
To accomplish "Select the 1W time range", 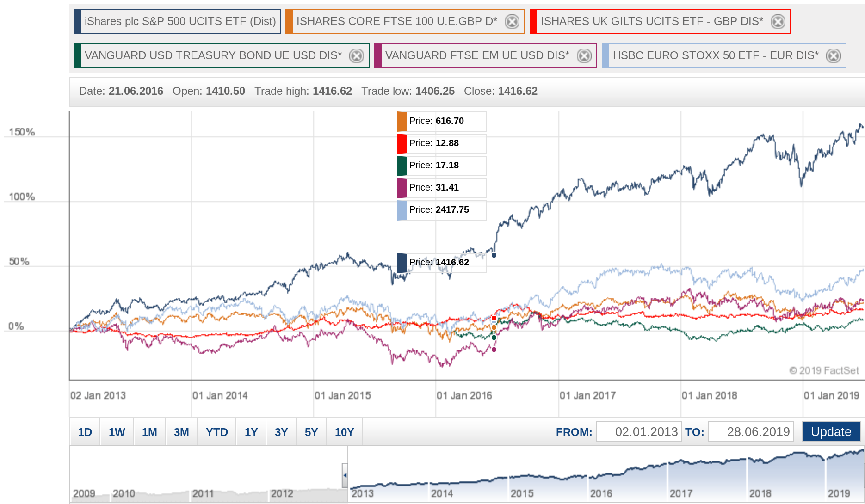I will 117,432.
